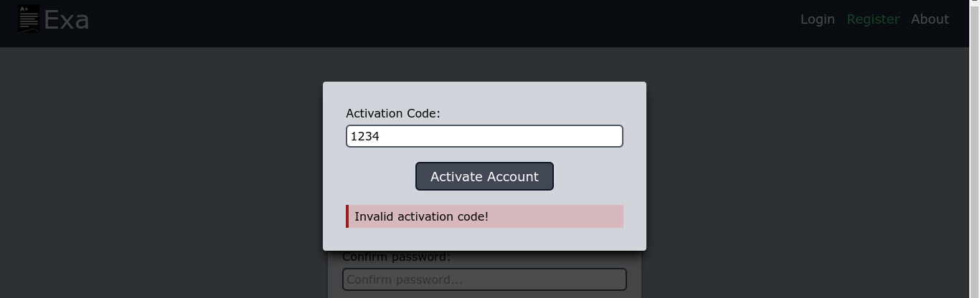Click the Exa brand name text

coord(67,20)
